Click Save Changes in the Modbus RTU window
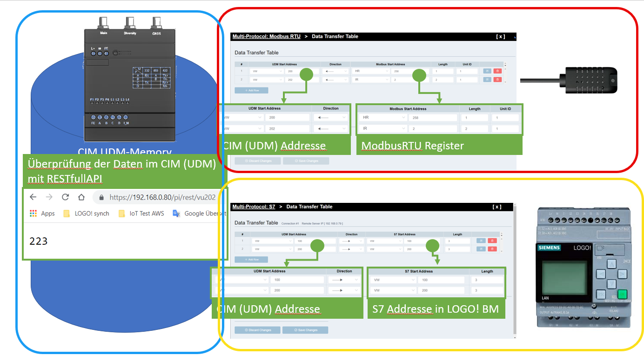The image size is (644, 362). pos(306,161)
